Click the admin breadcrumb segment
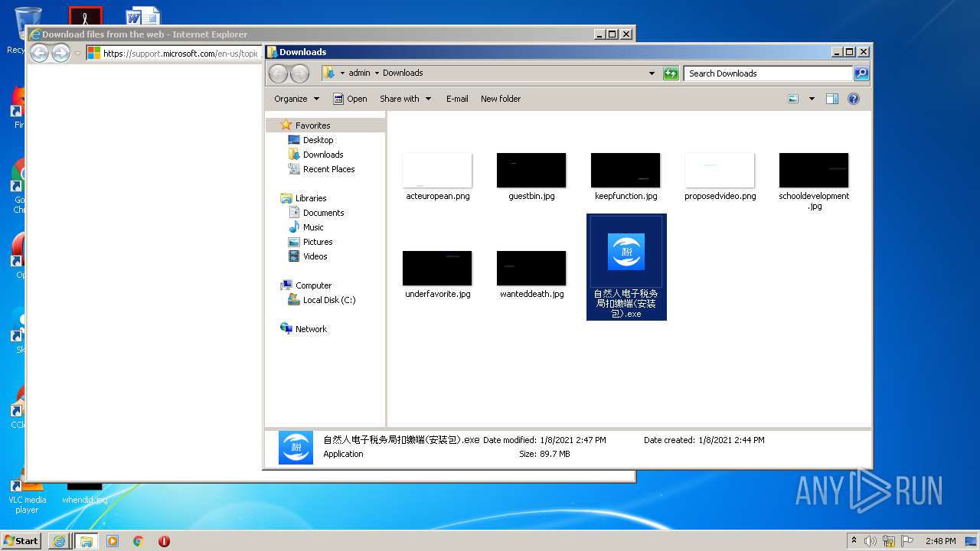The width and height of the screenshot is (980, 551). (x=359, y=73)
